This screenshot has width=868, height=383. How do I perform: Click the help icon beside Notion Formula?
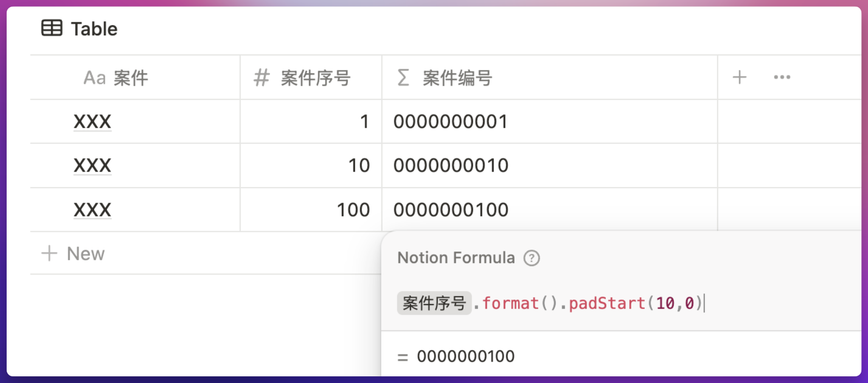click(x=532, y=258)
